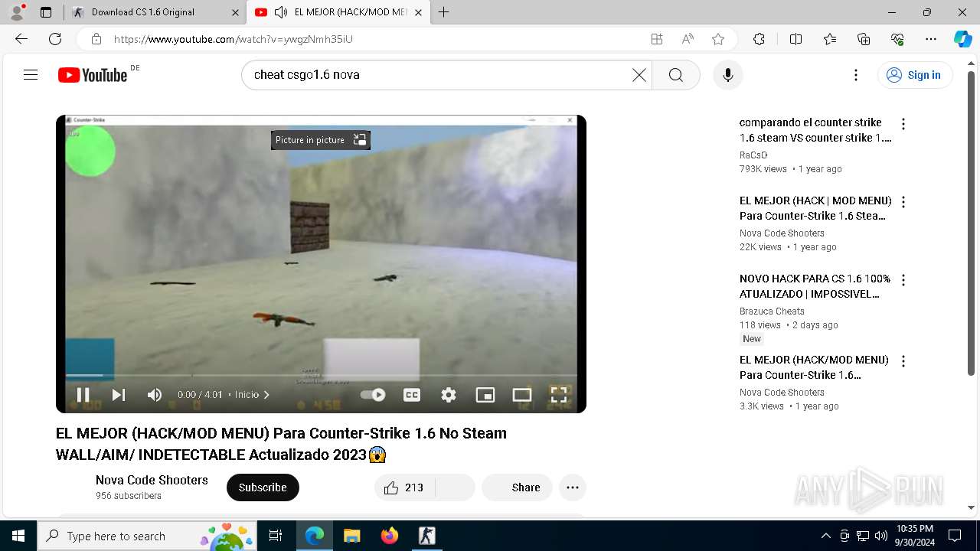Open the Windows Start menu
This screenshot has height=551, width=980.
click(x=18, y=536)
